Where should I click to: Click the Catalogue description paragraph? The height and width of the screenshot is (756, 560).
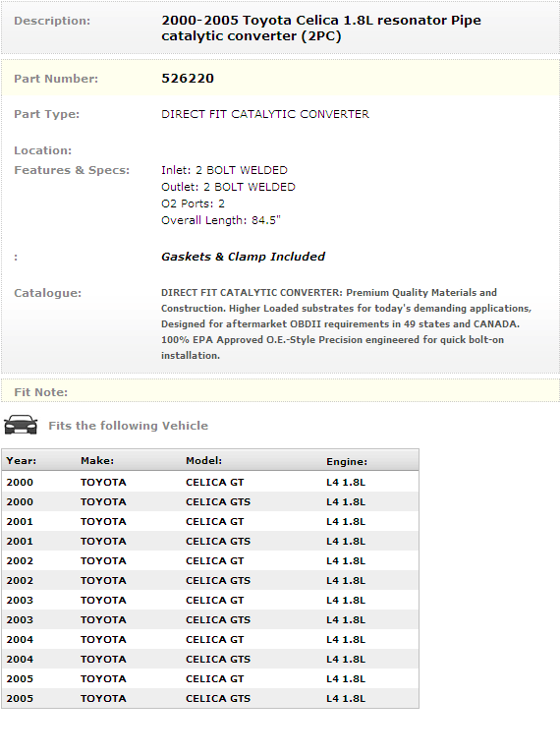point(346,324)
